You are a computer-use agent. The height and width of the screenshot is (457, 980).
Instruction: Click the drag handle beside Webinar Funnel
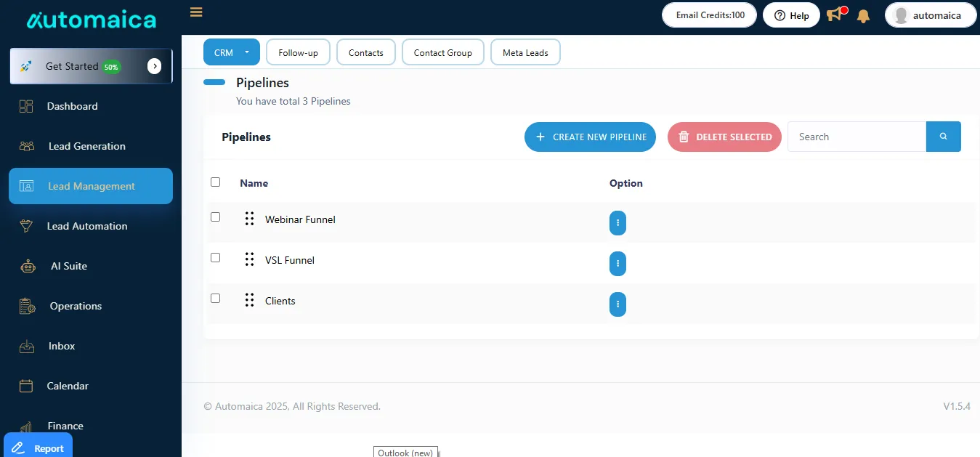point(249,219)
